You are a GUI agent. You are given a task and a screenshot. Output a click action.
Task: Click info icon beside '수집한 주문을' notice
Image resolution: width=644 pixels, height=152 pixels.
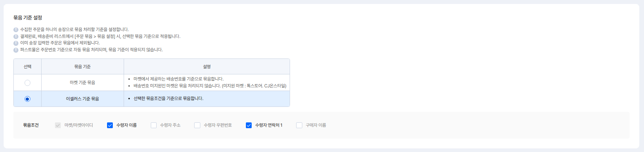[x=16, y=30]
